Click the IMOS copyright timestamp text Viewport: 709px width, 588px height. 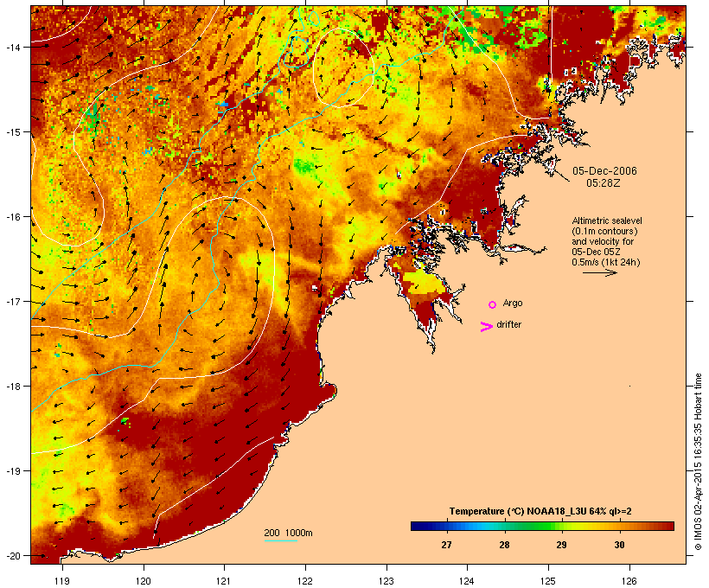pyautogui.click(x=698, y=462)
